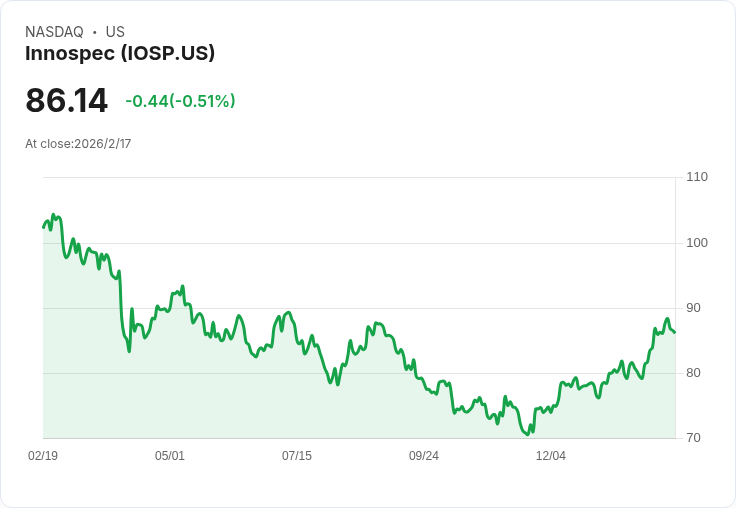
Task: Select the 05/01 date on x-axis
Action: tap(170, 455)
